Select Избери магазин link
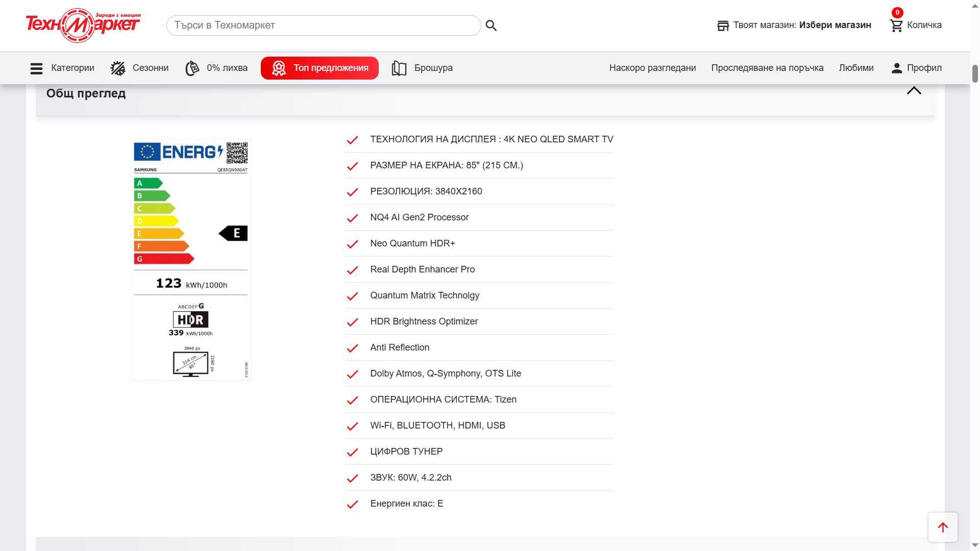The width and height of the screenshot is (980, 551). pyautogui.click(x=835, y=25)
